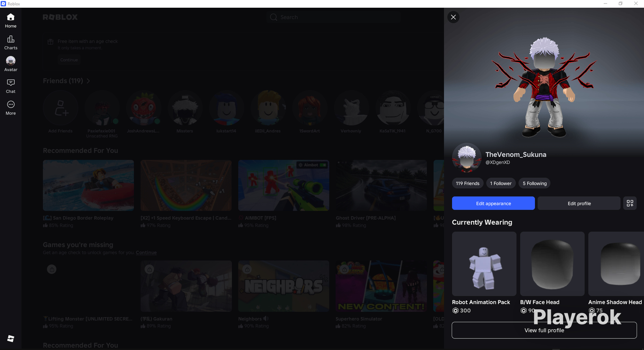Open the Lifting Monster locked game card
Image resolution: width=644 pixels, height=350 pixels.
[88, 286]
